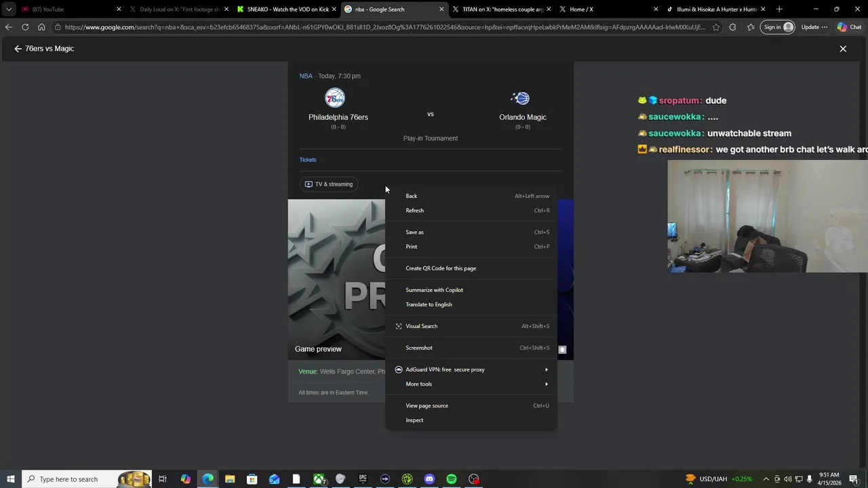
Task: Select Refresh in the context menu
Action: pos(471,211)
